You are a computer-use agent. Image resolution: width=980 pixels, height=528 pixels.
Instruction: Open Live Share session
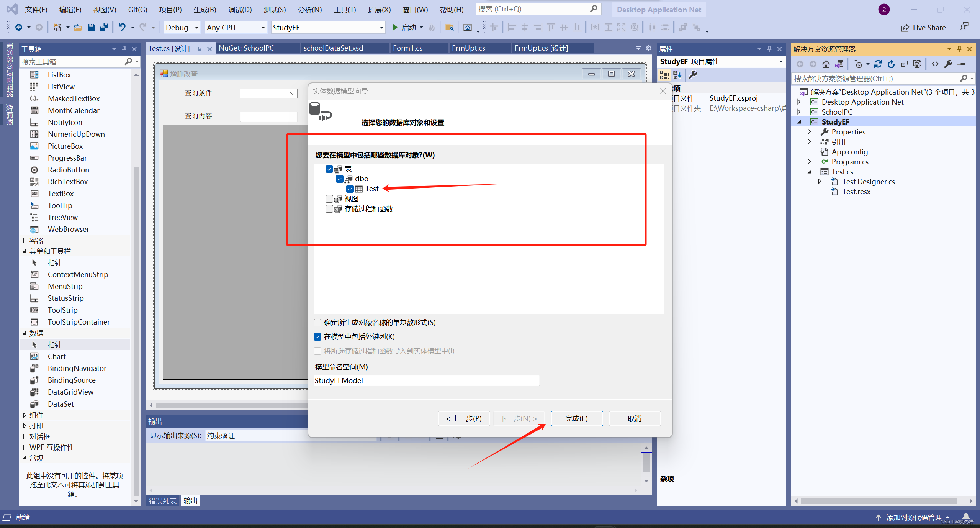click(923, 28)
